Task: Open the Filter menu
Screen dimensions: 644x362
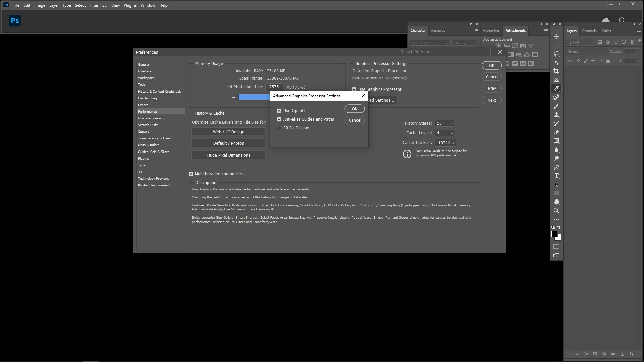Action: click(x=94, y=5)
